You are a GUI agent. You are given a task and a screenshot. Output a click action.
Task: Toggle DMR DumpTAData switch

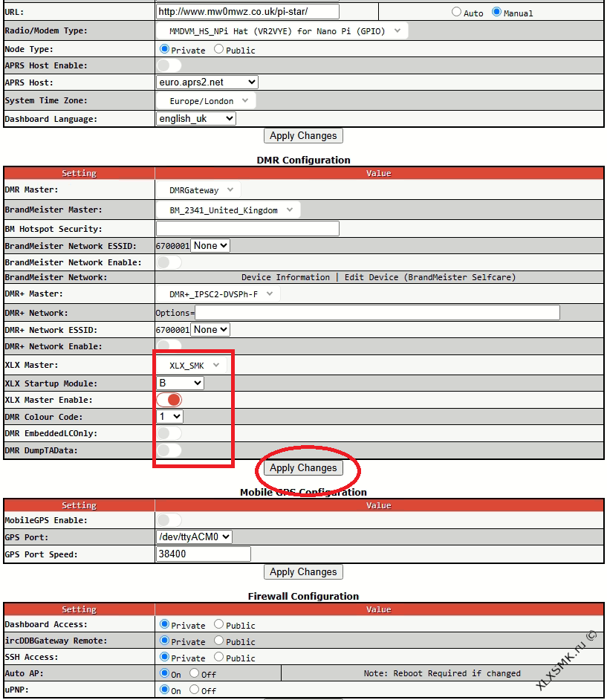pyautogui.click(x=169, y=450)
